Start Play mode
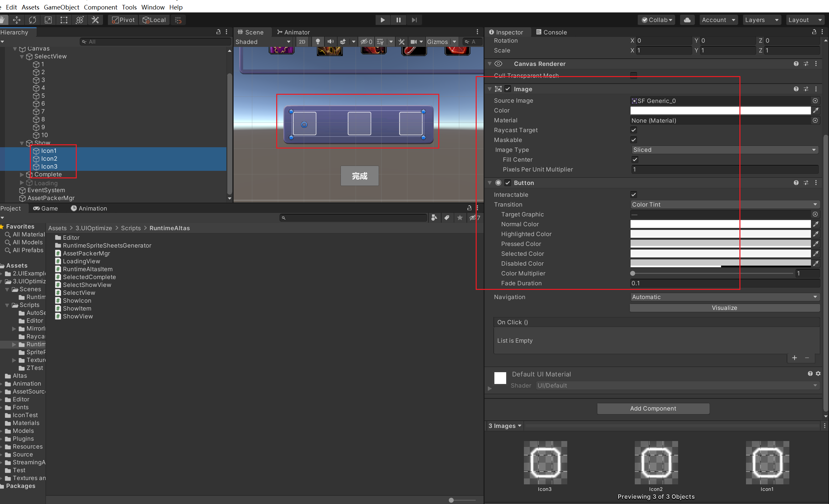The width and height of the screenshot is (829, 504). pyautogui.click(x=383, y=20)
